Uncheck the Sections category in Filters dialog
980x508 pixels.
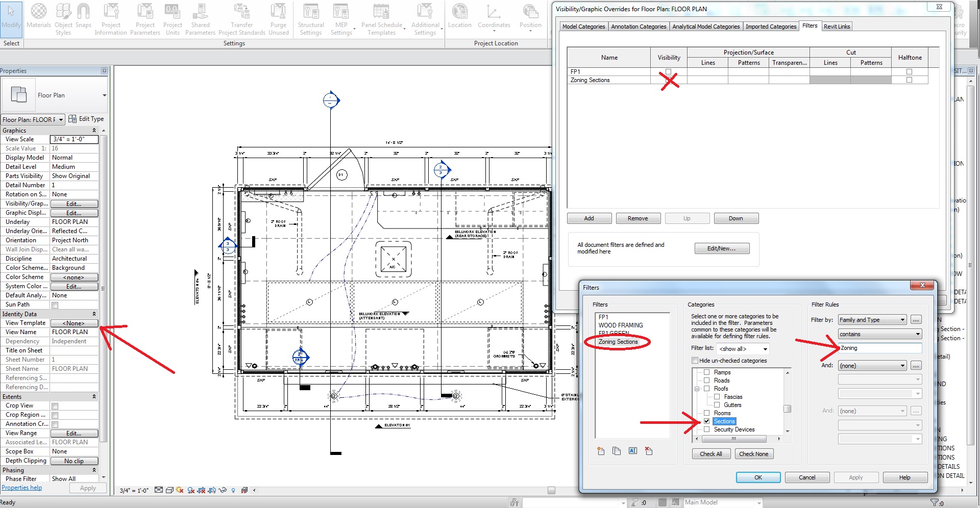(707, 421)
